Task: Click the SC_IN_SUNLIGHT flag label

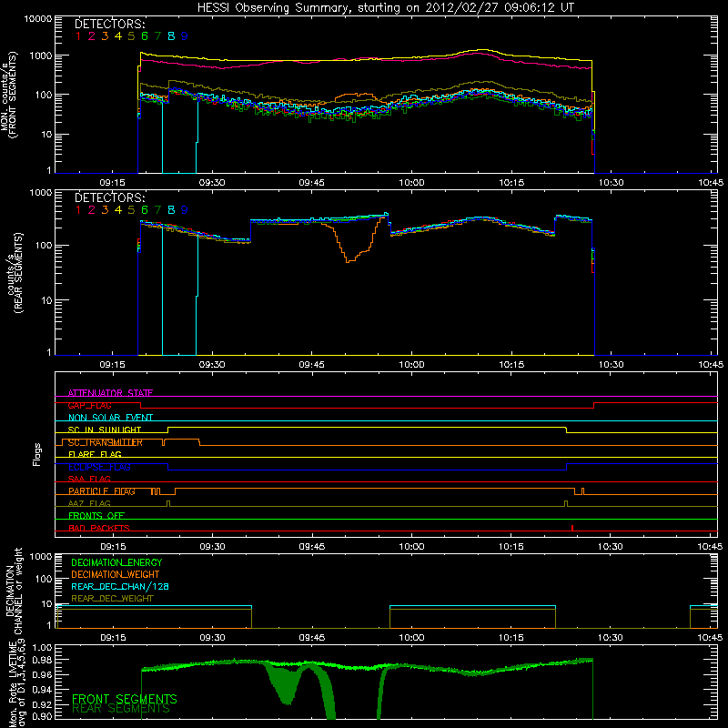Action: coord(105,430)
